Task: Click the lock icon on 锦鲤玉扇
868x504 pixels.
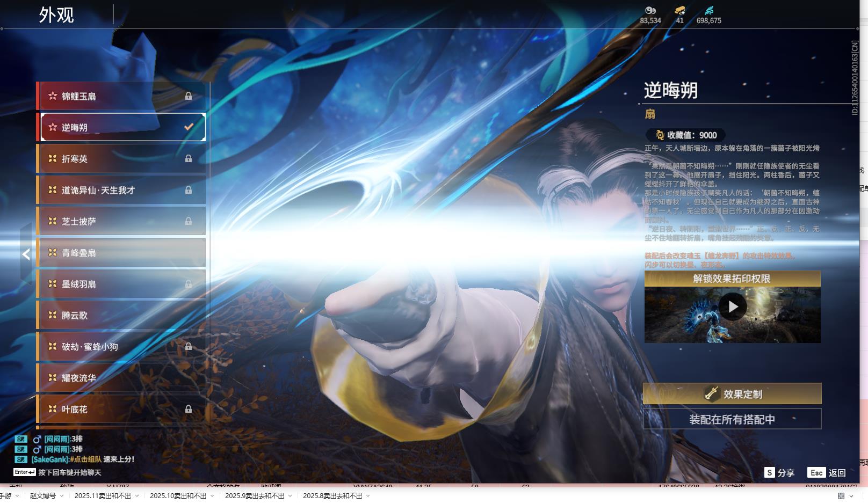Action: point(189,96)
